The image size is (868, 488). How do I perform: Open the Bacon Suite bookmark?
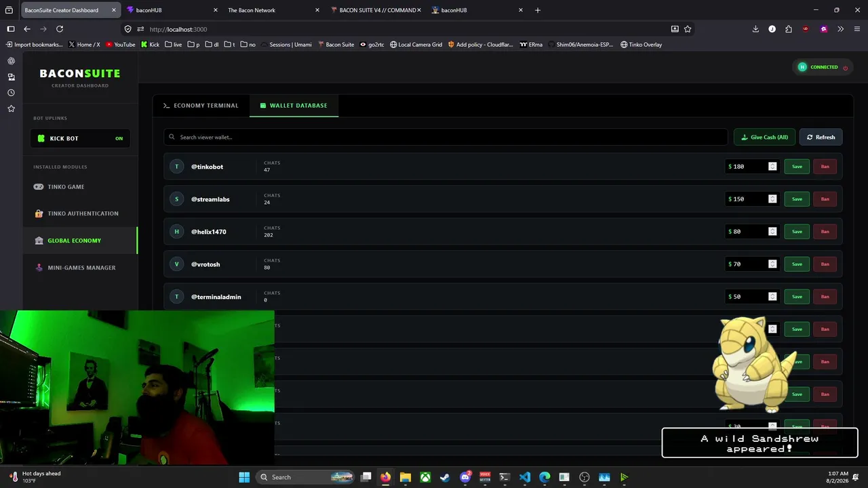click(335, 45)
